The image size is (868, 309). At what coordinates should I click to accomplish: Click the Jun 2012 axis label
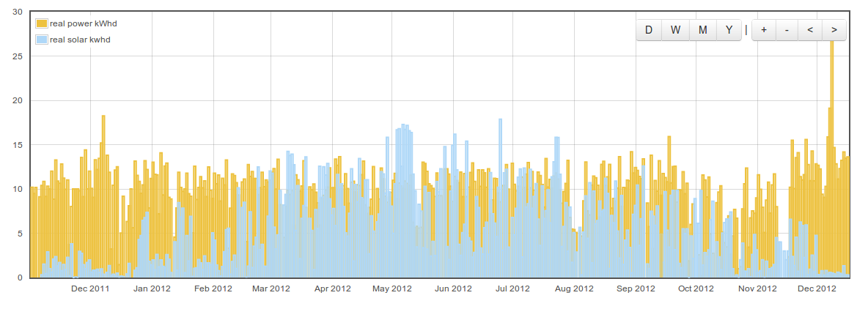pyautogui.click(x=453, y=288)
